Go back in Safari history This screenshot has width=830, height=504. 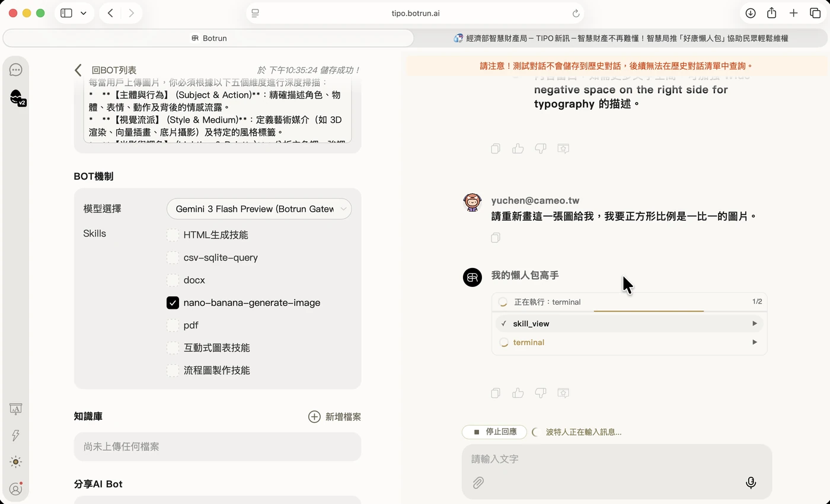tap(110, 13)
